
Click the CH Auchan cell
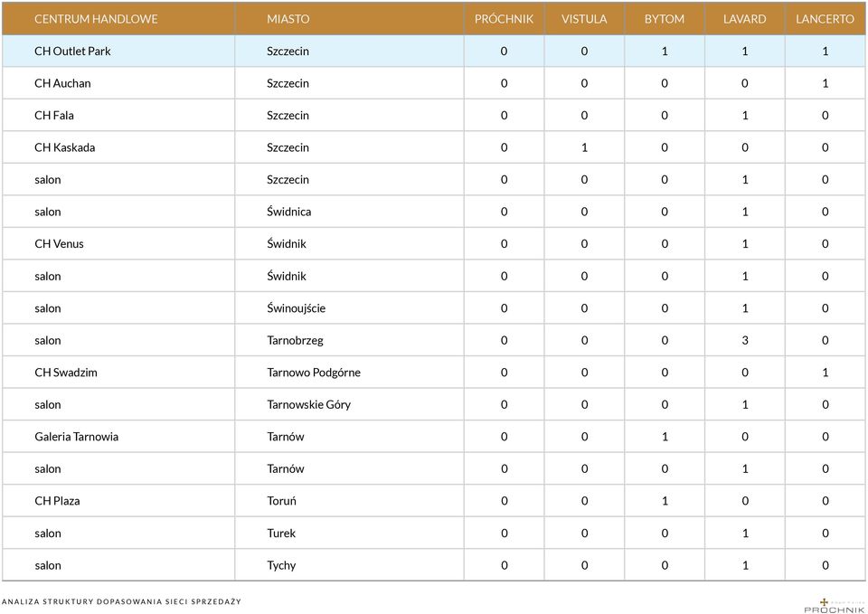tap(62, 83)
